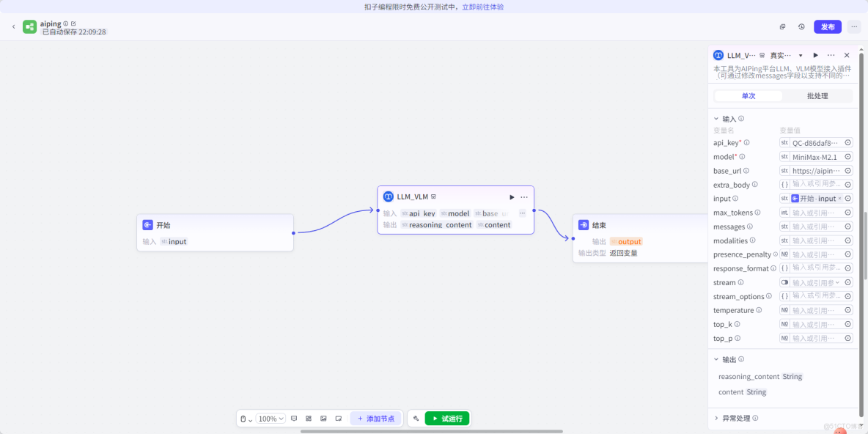Collapse the 输入 section in the right panel
This screenshot has height=434, width=868.
coord(716,118)
